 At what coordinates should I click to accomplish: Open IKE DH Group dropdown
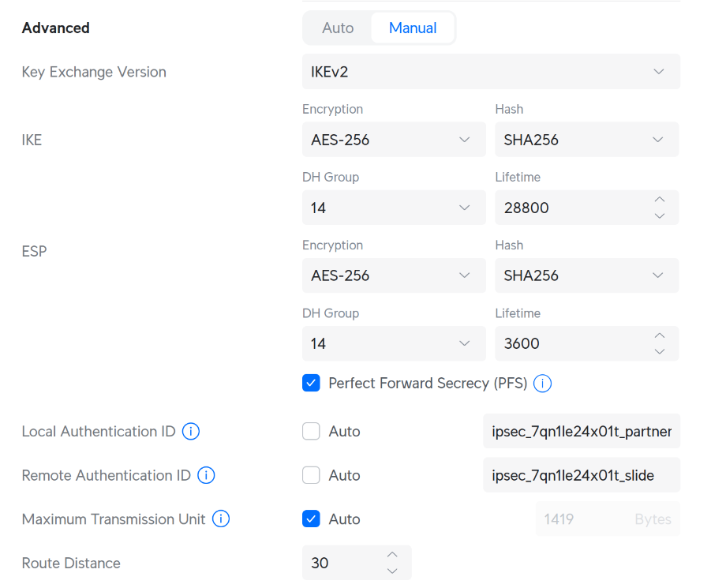394,208
